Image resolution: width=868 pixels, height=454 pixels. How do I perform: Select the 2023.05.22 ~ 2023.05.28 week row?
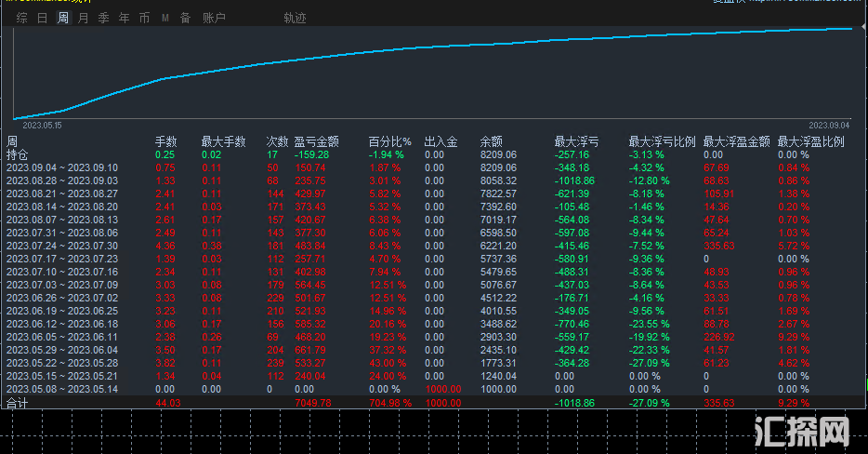(x=62, y=362)
